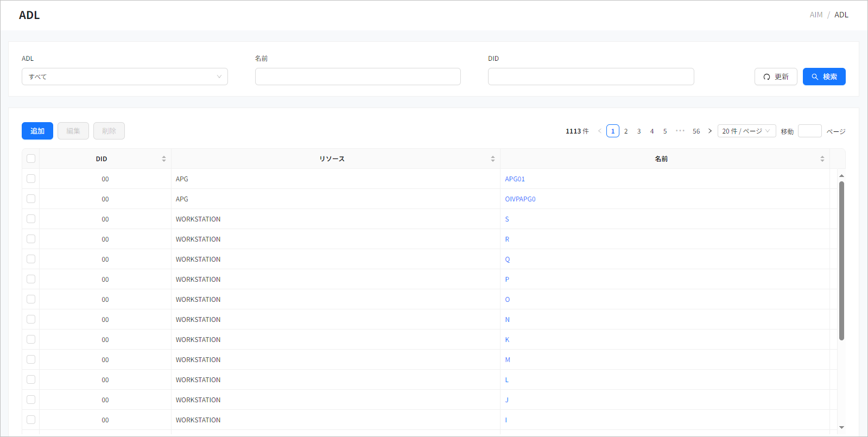Go to page 56

[x=696, y=131]
